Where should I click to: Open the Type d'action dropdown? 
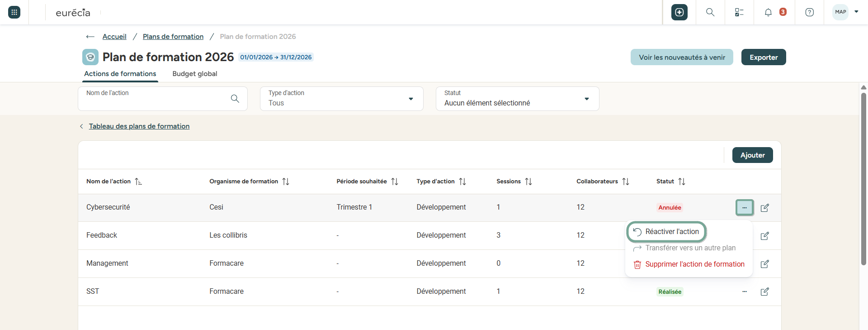(x=342, y=99)
